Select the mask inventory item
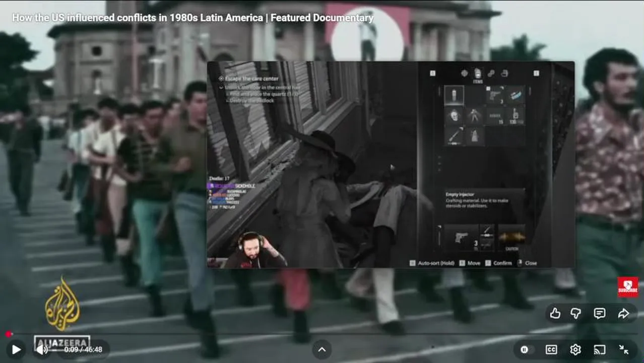The width and height of the screenshot is (644, 363). click(x=454, y=115)
